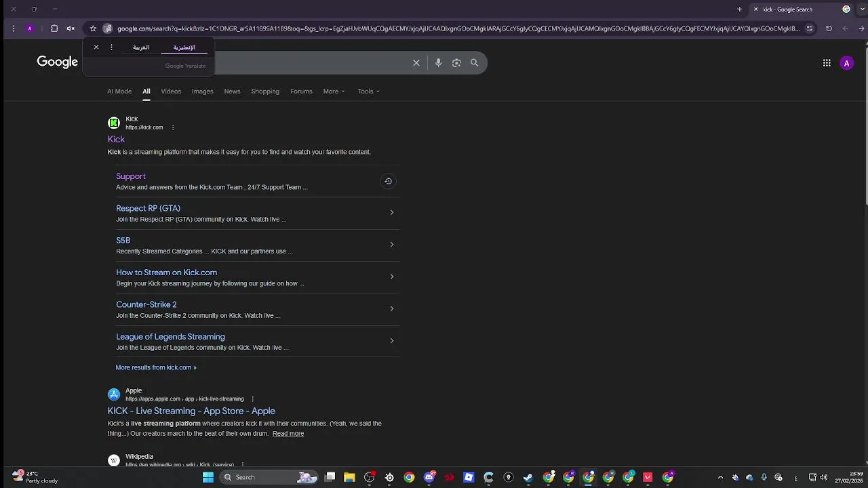
Task: Expand the Counter-Strike 2 chevron
Action: click(391, 308)
